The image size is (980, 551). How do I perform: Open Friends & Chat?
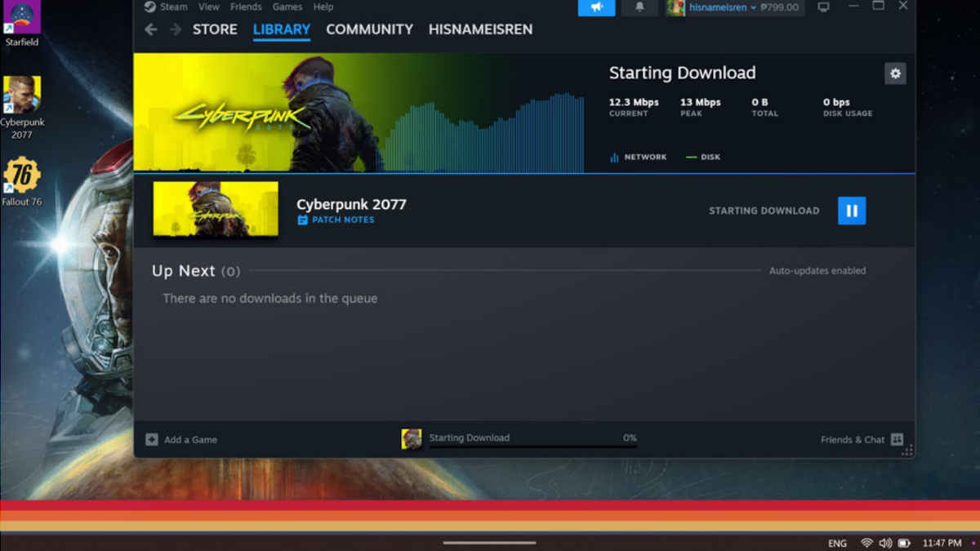(x=862, y=439)
